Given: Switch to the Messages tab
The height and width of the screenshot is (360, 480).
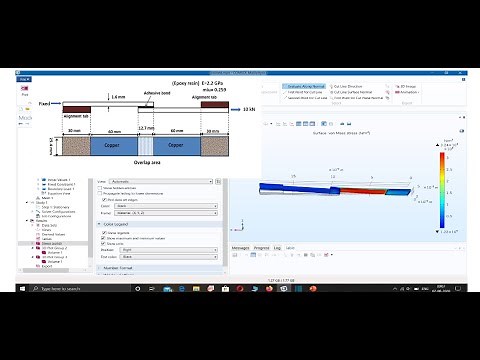Looking at the screenshot, I should tap(240, 248).
